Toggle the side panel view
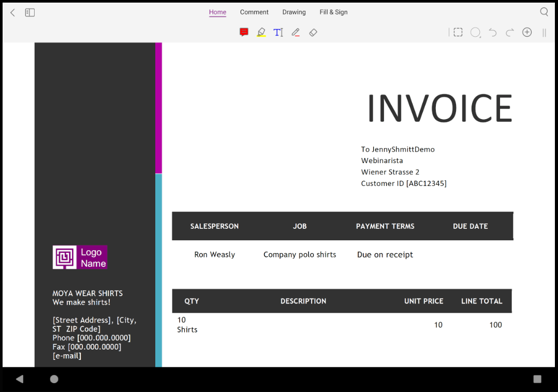This screenshot has height=392, width=558. (x=30, y=12)
